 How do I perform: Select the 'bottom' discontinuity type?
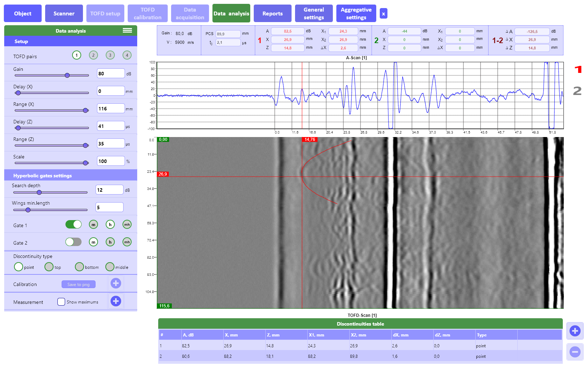(79, 267)
